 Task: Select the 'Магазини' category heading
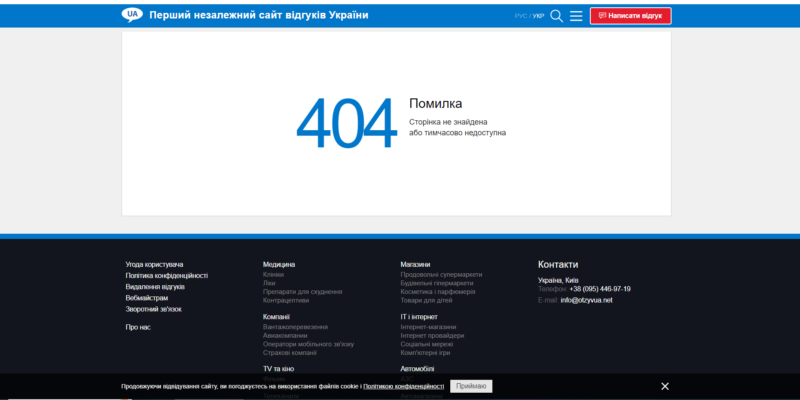tap(415, 264)
